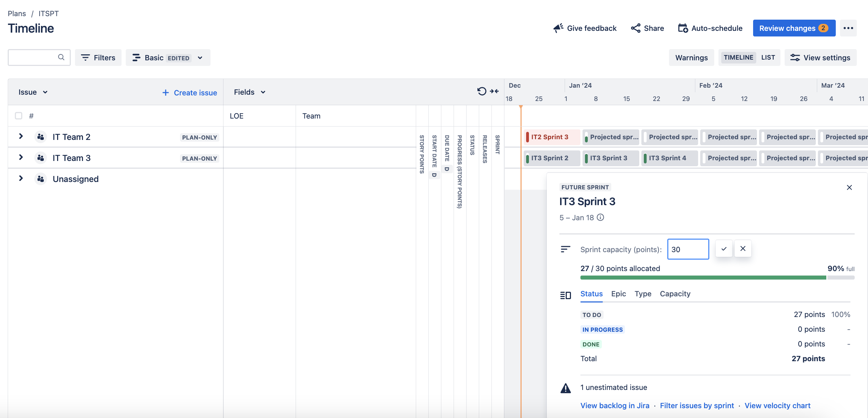Open the Capacity tab in the sprint popup
Image resolution: width=868 pixels, height=418 pixels.
coord(675,294)
